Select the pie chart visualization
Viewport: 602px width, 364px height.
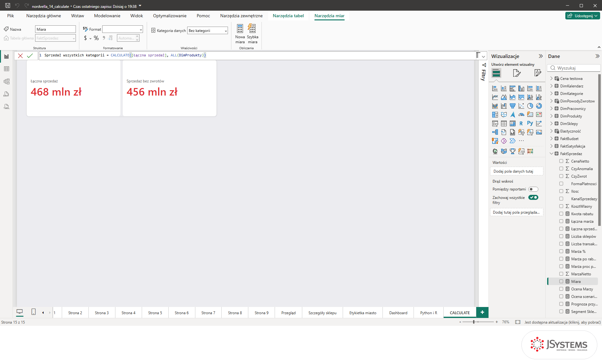click(x=530, y=106)
